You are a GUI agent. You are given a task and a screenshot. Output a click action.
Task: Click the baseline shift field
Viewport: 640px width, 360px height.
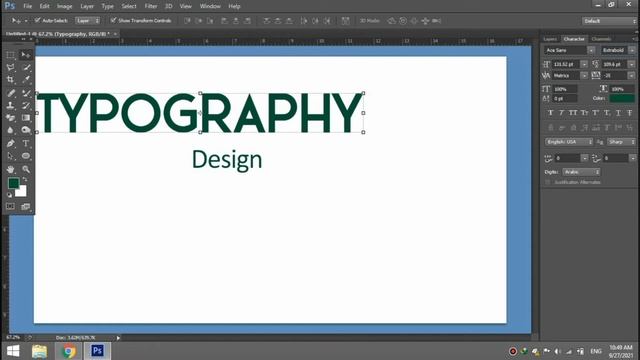click(565, 98)
